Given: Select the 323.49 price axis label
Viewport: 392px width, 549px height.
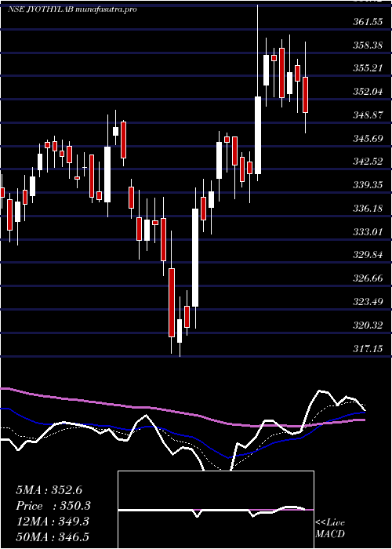Looking at the screenshot, I should 367,302.
